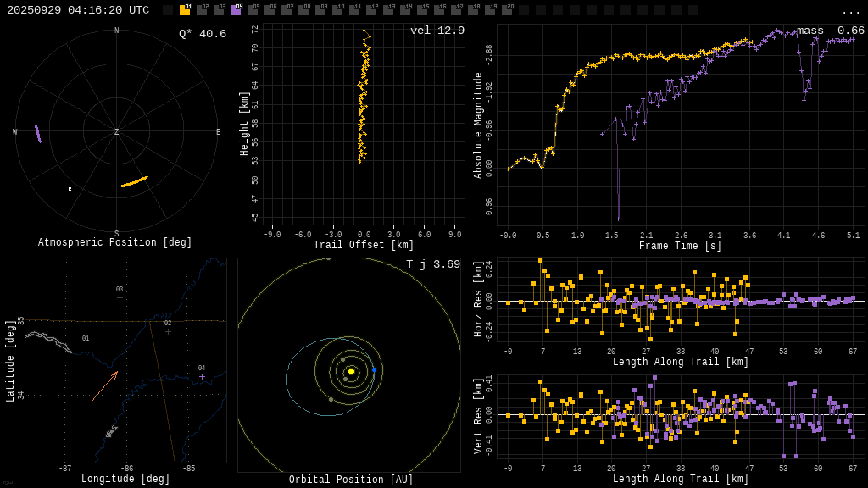Select station 02 cross marker on map
The height and width of the screenshot is (488, 868).
tap(168, 331)
